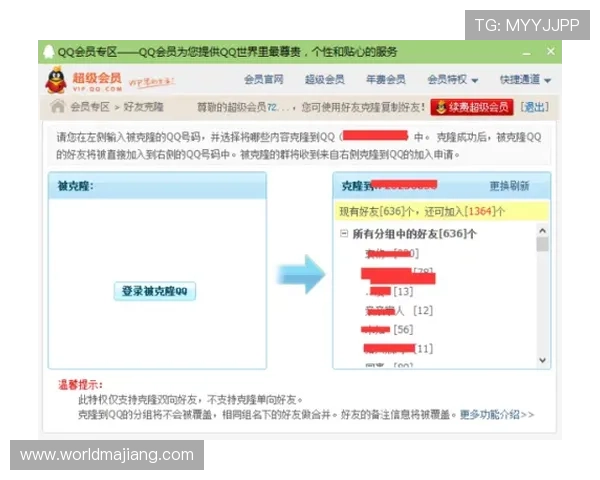Click the 好友克隆 breadcrumb link
This screenshot has height=480, width=600.
click(x=143, y=107)
